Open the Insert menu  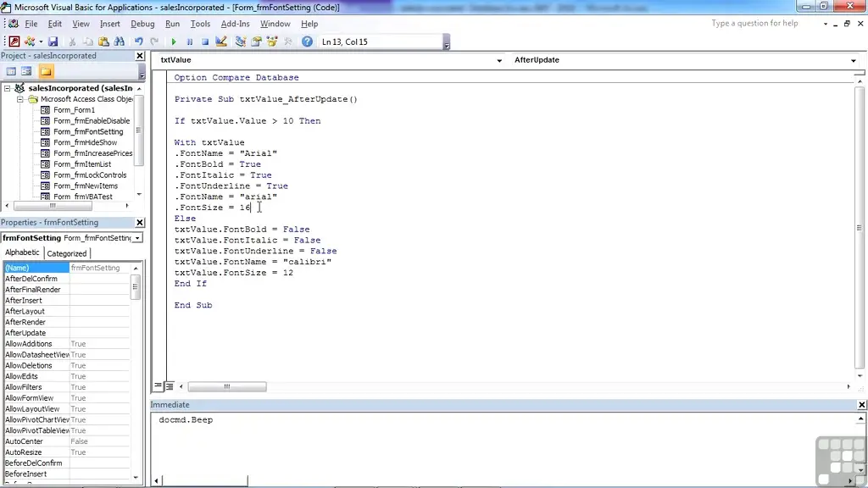(x=109, y=24)
